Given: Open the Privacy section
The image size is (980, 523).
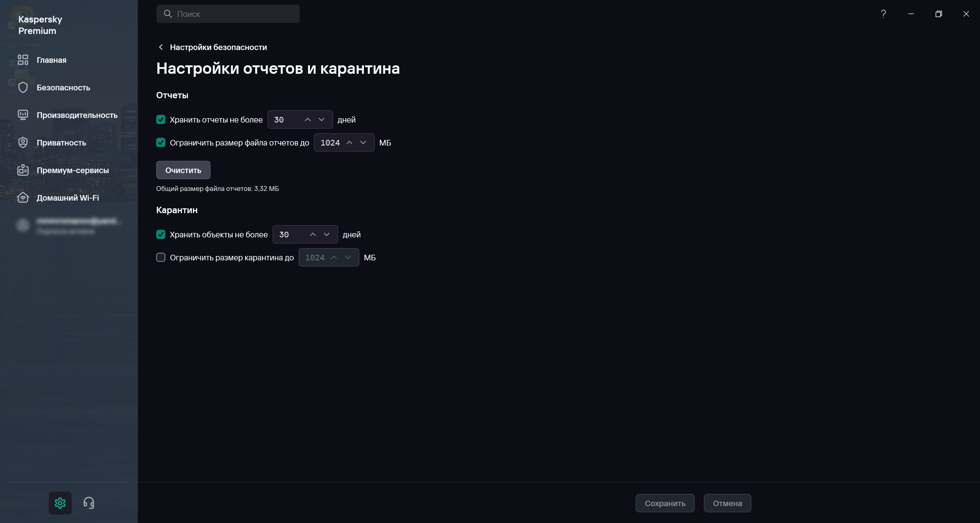Looking at the screenshot, I should pos(61,143).
